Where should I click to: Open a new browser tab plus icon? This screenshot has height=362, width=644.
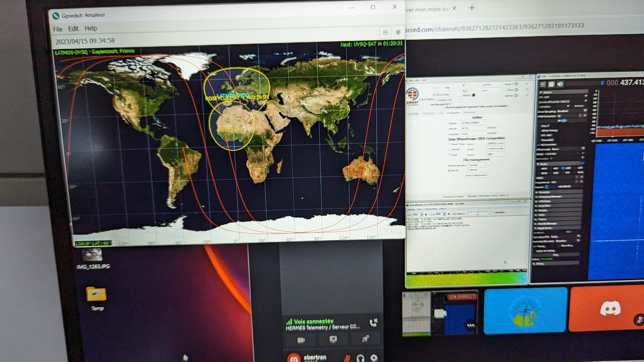(472, 8)
